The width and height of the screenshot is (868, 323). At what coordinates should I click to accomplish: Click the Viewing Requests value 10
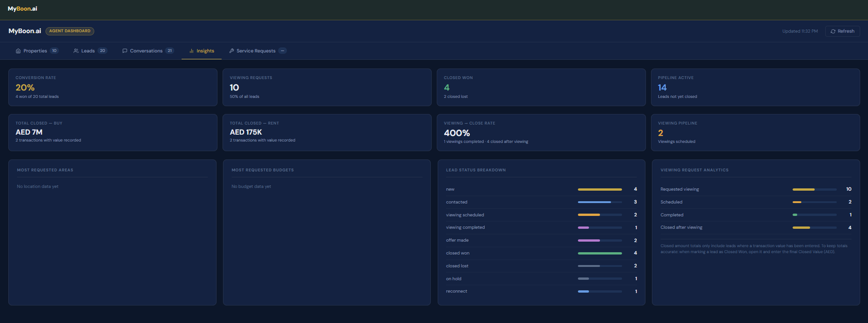click(x=234, y=87)
